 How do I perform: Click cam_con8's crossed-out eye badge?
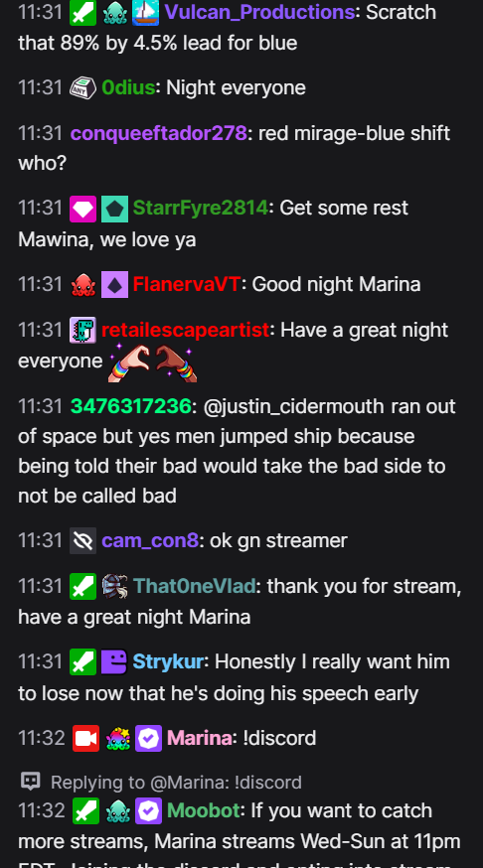pyautogui.click(x=83, y=541)
